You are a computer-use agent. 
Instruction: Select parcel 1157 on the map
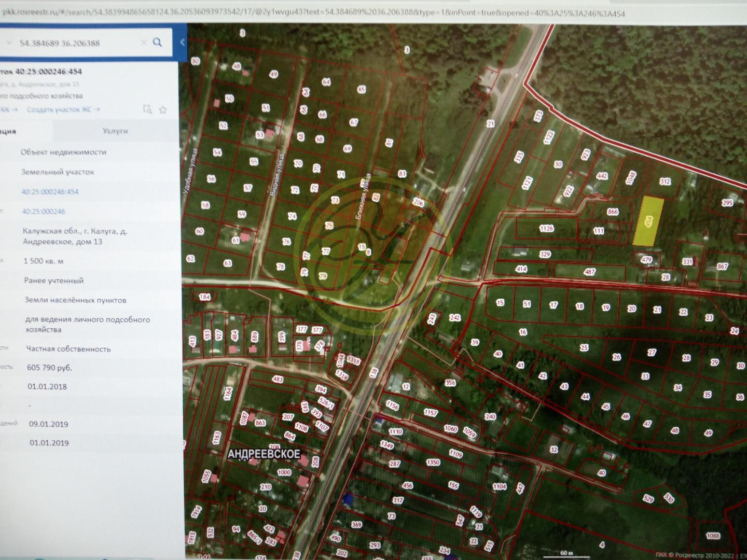tap(430, 413)
